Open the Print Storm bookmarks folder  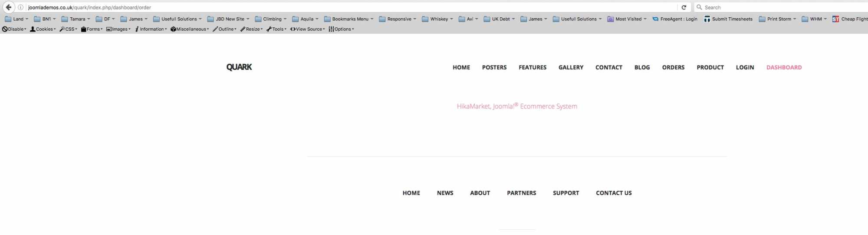[778, 19]
